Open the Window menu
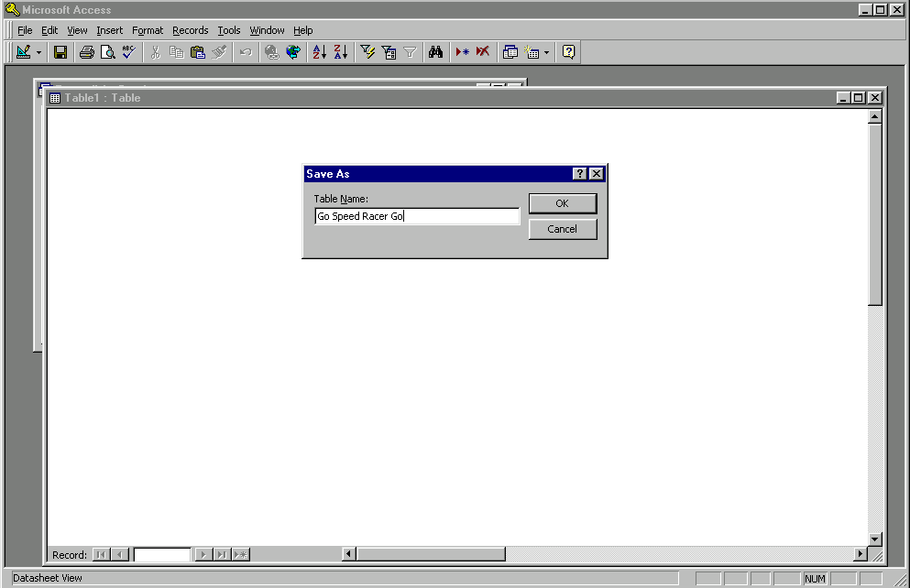This screenshot has width=910, height=588. (x=267, y=30)
